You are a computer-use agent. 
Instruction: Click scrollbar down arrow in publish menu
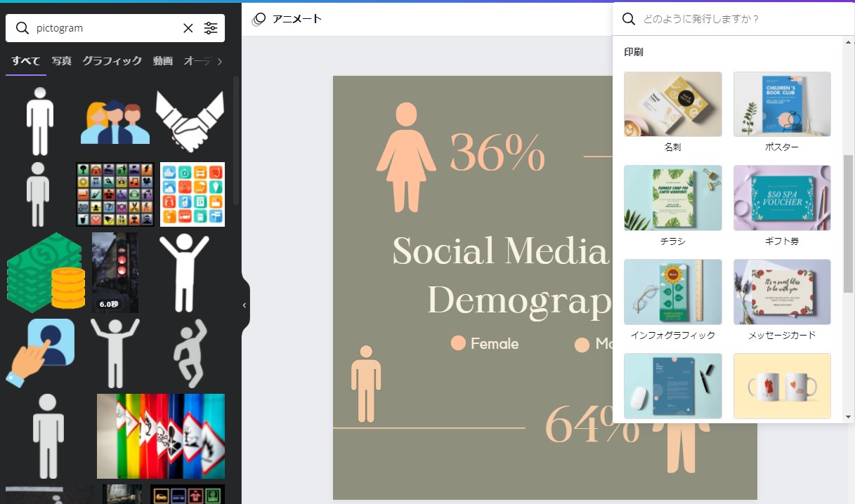point(849,416)
